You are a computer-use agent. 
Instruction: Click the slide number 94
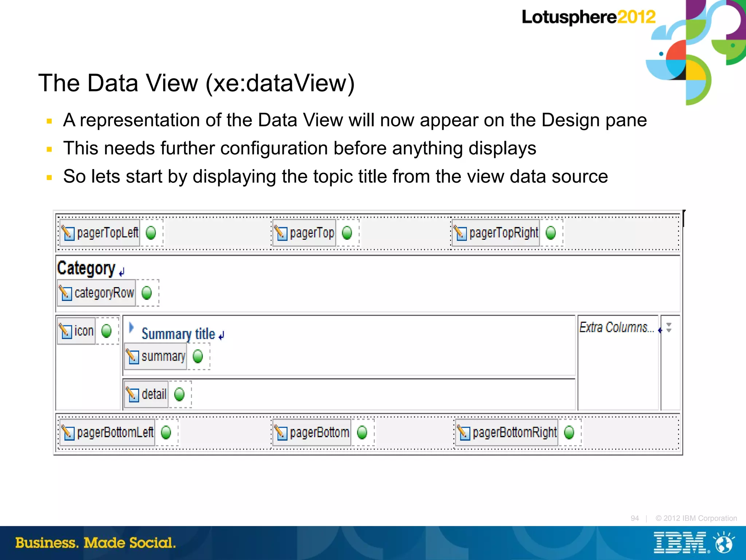pyautogui.click(x=635, y=518)
